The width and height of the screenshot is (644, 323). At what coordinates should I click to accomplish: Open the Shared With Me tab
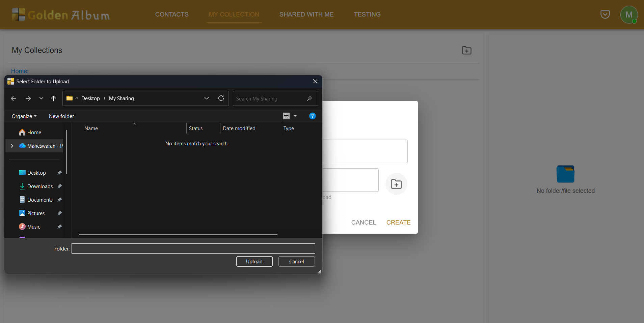306,14
